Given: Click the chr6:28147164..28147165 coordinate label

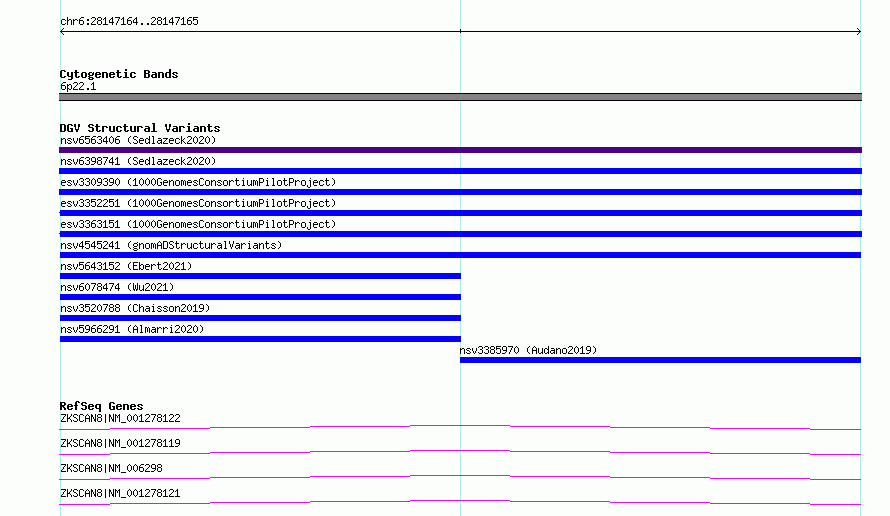Looking at the screenshot, I should coord(129,22).
